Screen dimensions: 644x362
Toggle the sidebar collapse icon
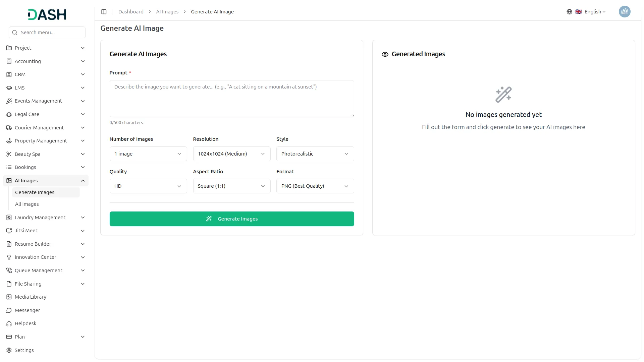104,12
